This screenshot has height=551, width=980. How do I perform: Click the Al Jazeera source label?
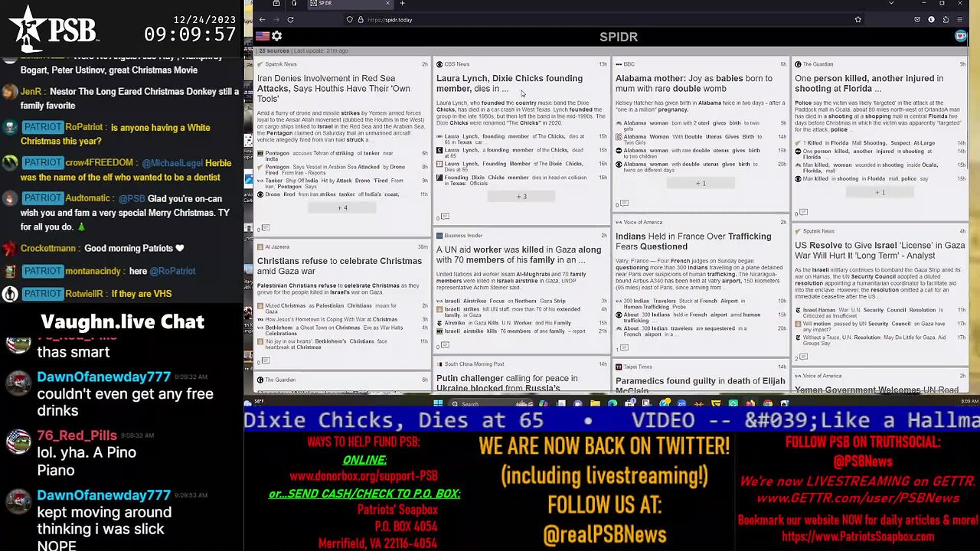(x=277, y=247)
